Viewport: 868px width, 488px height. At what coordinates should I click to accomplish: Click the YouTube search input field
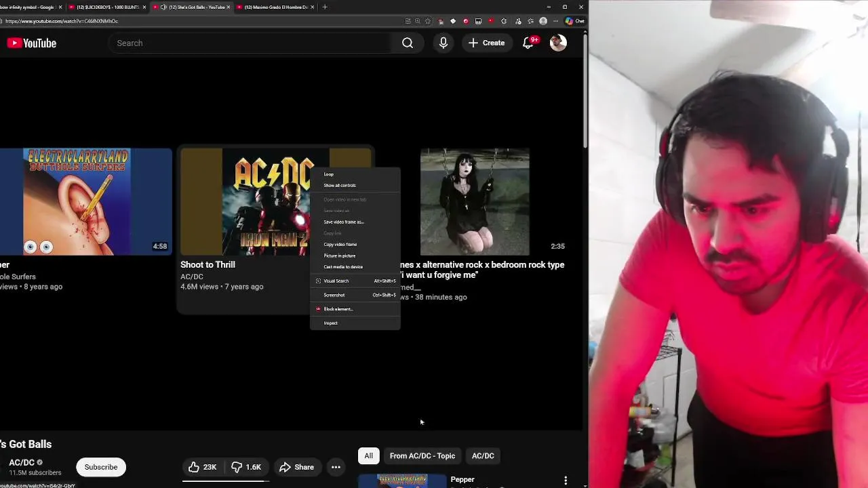pyautogui.click(x=249, y=43)
